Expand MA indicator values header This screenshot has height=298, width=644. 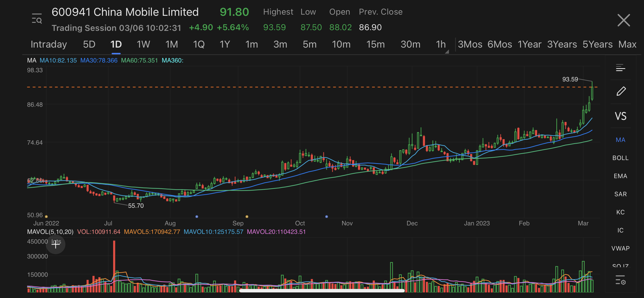[x=32, y=60]
